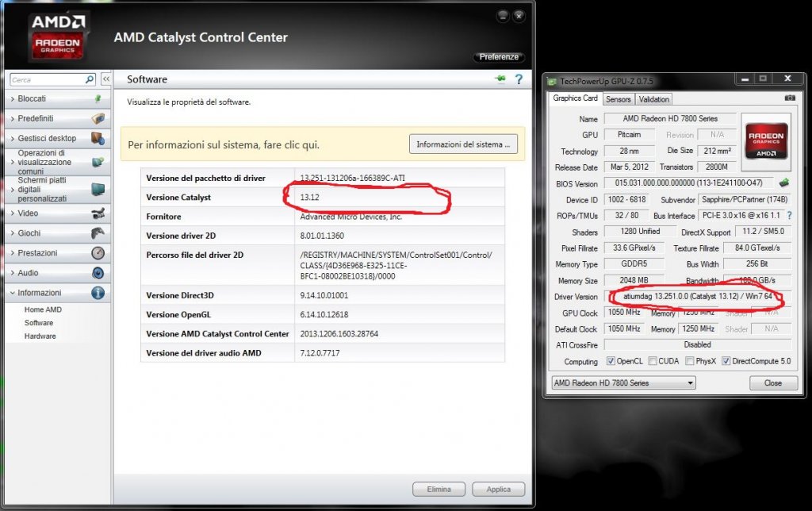The height and width of the screenshot is (511, 812).
Task: Click the Operazioni di visualizzazione comuni icon
Action: (98, 162)
